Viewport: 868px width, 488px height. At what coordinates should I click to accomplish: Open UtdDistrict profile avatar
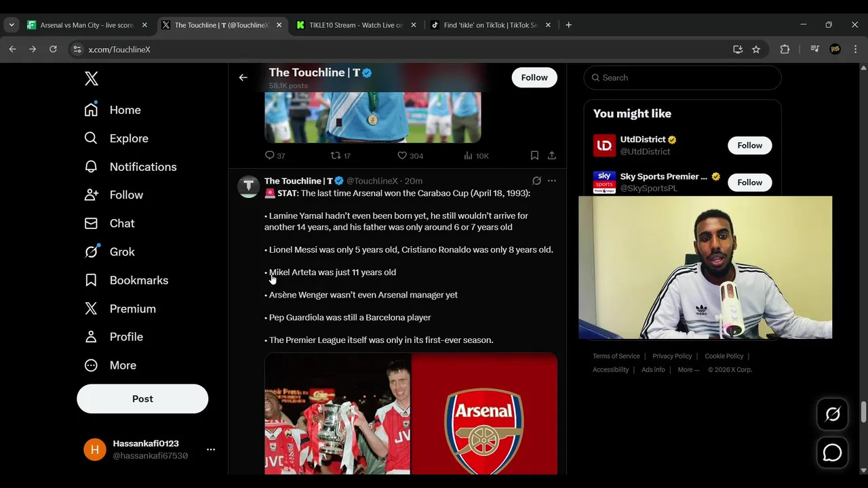pos(604,146)
